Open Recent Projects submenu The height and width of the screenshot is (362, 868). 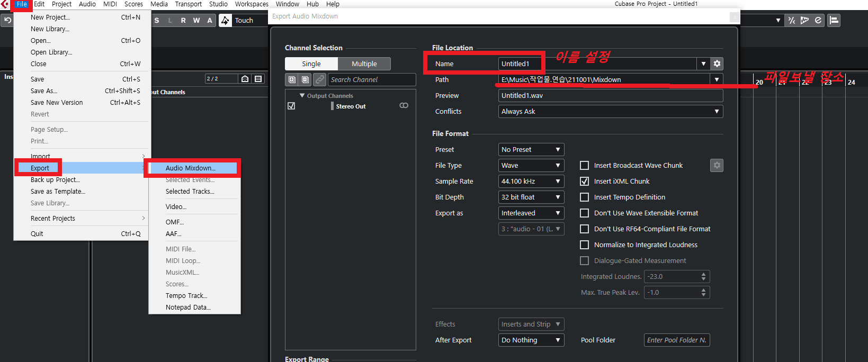point(82,218)
